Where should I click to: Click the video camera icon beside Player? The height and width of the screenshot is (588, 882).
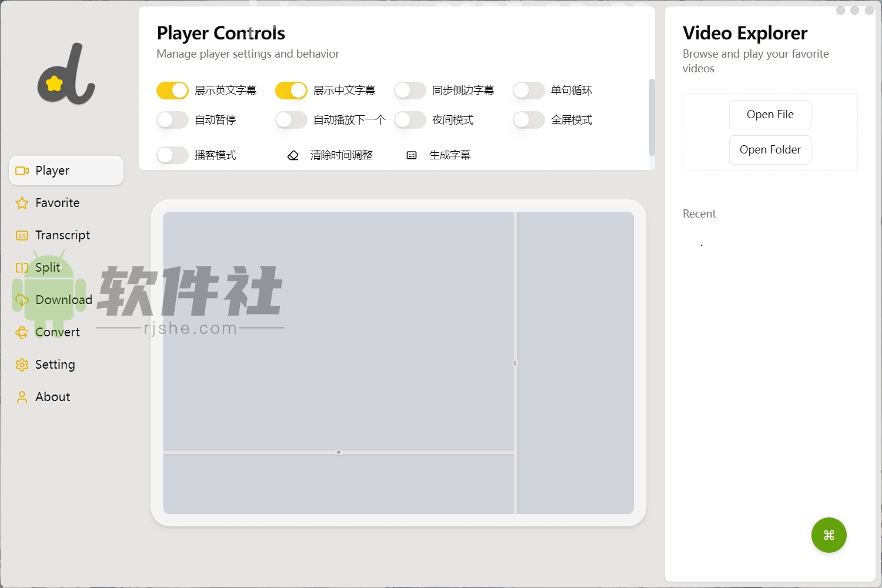point(22,170)
